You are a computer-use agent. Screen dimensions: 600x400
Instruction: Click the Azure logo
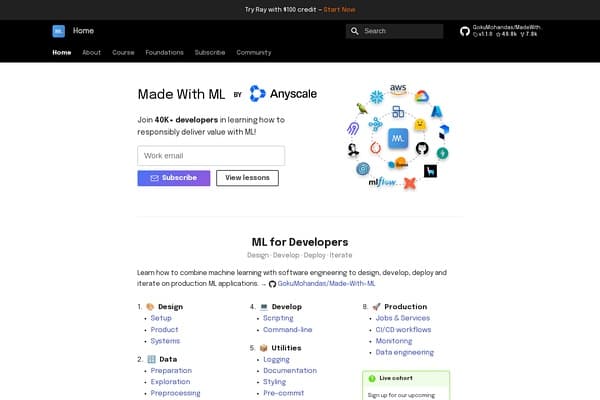click(x=437, y=111)
